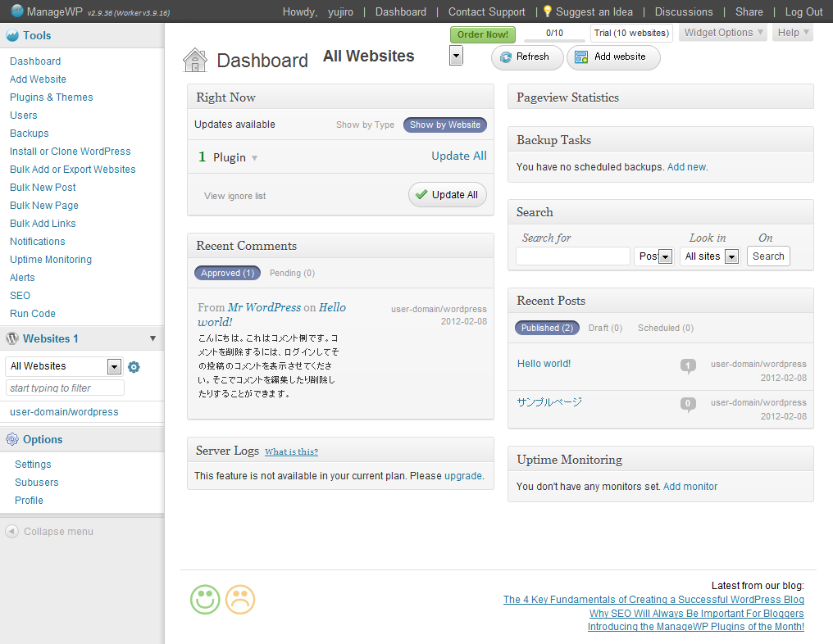Open the Posts search type dropdown
833x644 pixels.
tap(654, 256)
